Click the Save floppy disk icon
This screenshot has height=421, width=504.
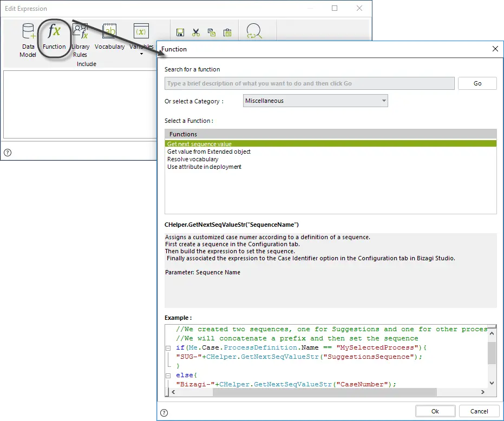180,32
